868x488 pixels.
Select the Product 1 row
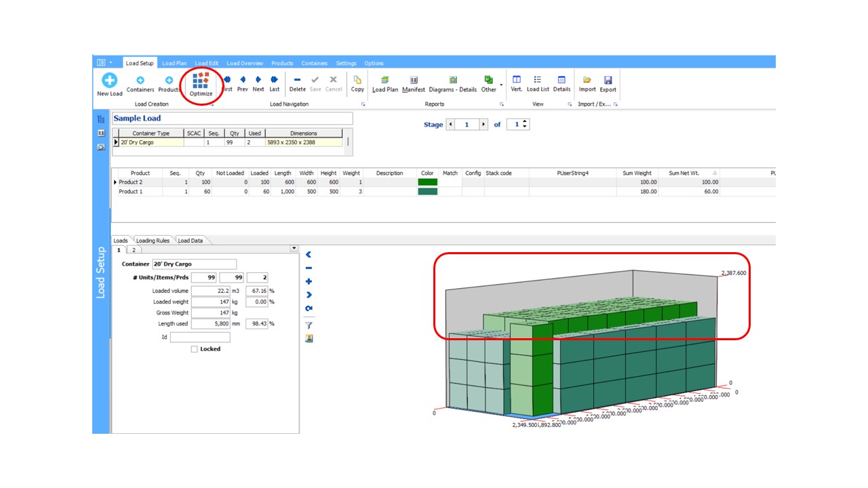(x=443, y=192)
